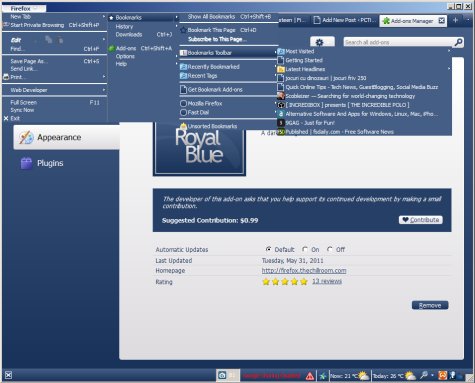Expand the Latest Headlines bookmark folder
Image resolution: width=475 pixels, height=383 pixels.
tap(364, 69)
